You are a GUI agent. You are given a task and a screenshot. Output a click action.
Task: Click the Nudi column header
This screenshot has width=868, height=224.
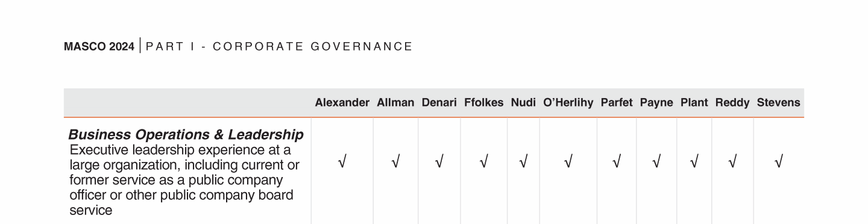[x=523, y=103]
